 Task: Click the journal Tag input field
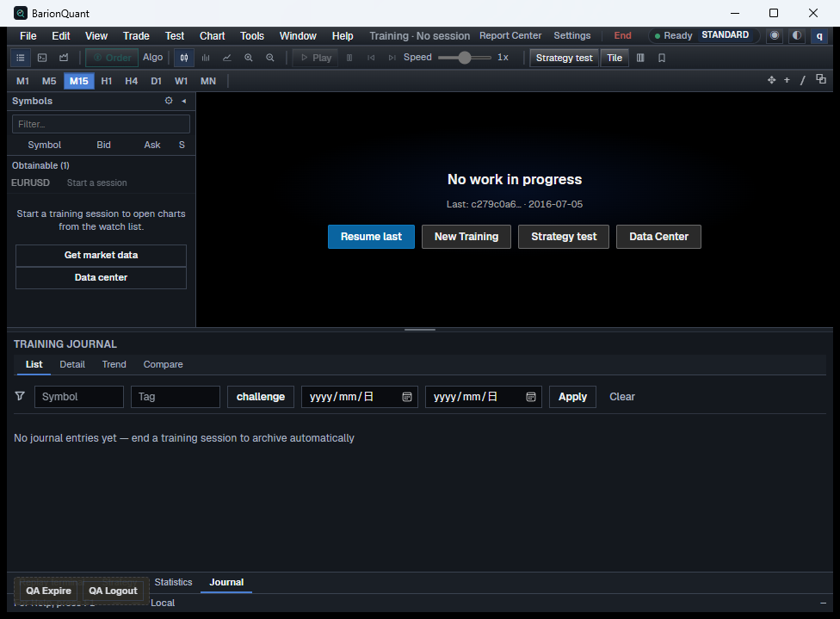[x=176, y=397]
